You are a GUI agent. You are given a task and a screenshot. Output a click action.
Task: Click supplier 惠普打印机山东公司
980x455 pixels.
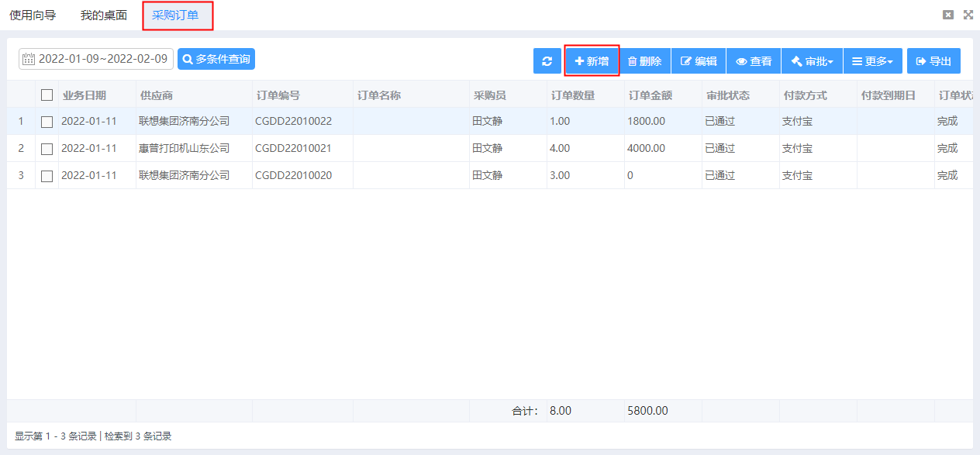(x=185, y=149)
